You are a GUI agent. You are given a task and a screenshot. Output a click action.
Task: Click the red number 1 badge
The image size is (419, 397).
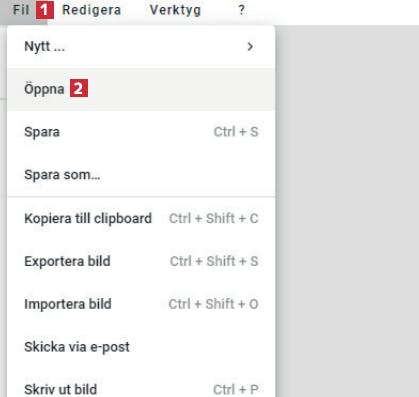coord(45,10)
